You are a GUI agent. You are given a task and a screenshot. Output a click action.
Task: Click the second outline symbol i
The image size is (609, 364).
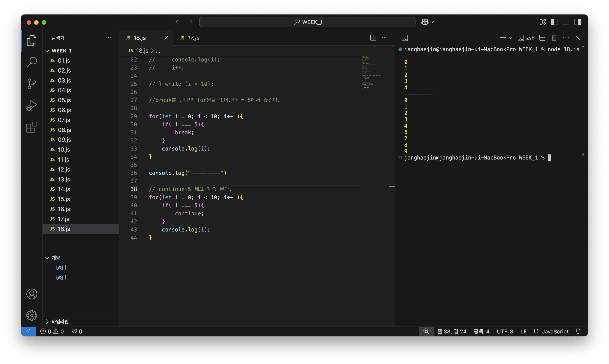80,277
